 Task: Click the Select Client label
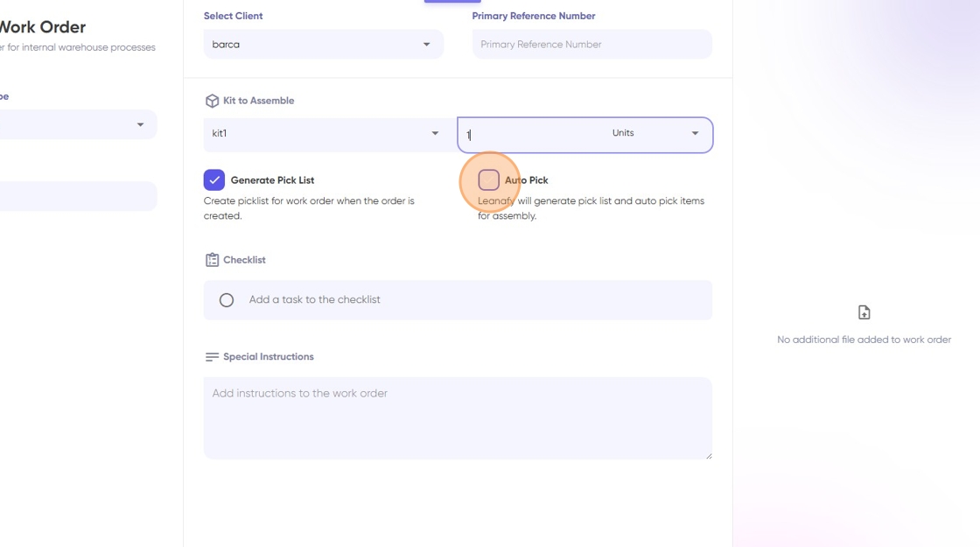coord(233,17)
